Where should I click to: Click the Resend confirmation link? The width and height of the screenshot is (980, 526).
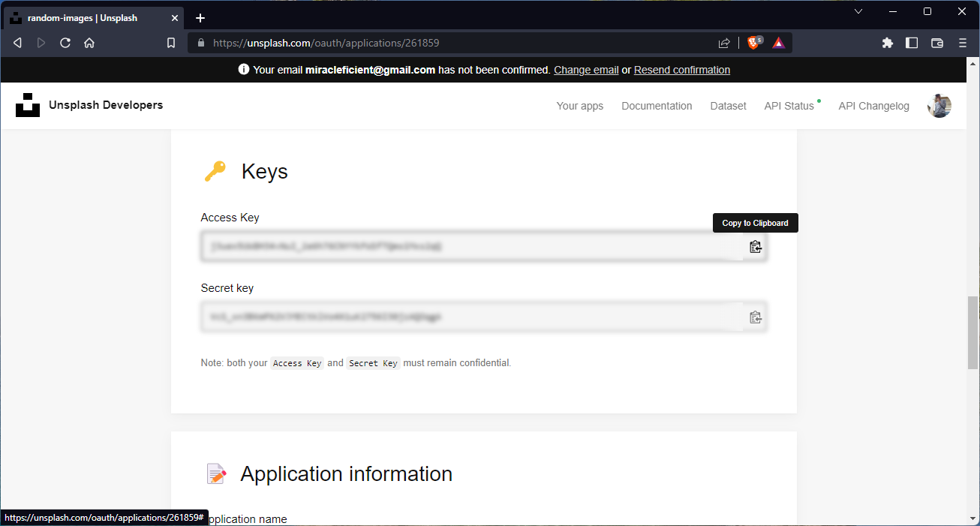point(682,70)
